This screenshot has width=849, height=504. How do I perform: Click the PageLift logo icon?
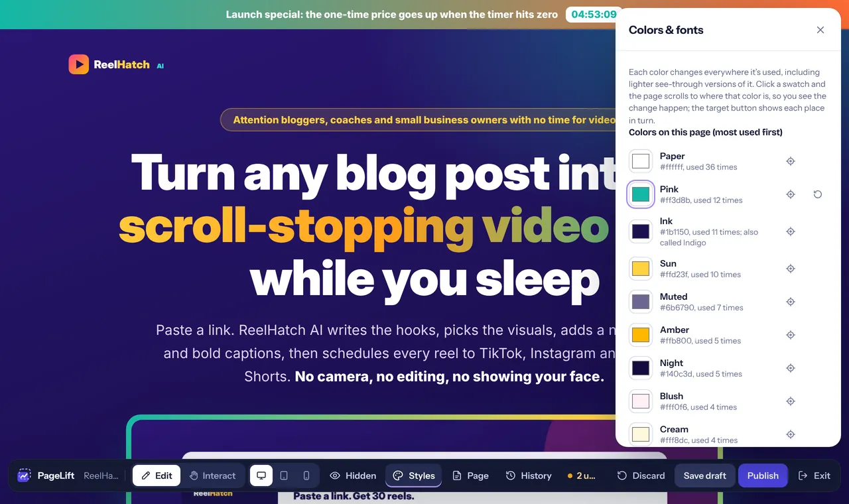[25, 475]
